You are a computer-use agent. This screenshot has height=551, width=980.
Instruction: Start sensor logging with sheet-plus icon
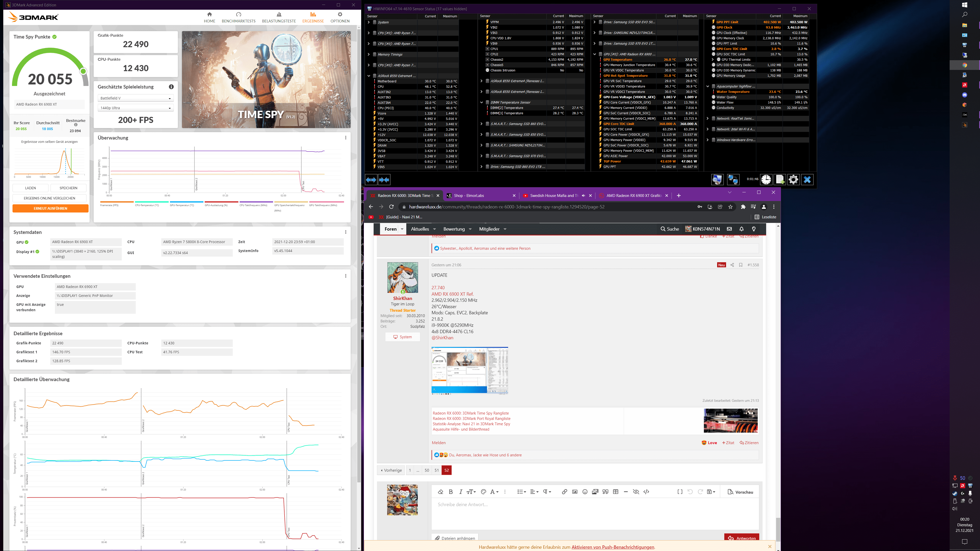pyautogui.click(x=779, y=180)
